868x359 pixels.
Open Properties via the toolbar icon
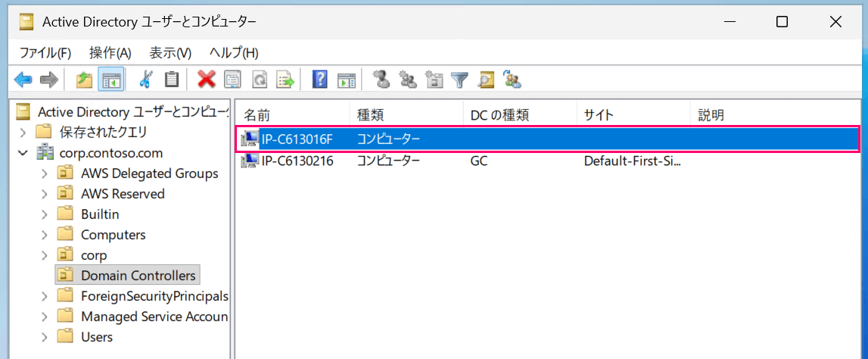(232, 80)
